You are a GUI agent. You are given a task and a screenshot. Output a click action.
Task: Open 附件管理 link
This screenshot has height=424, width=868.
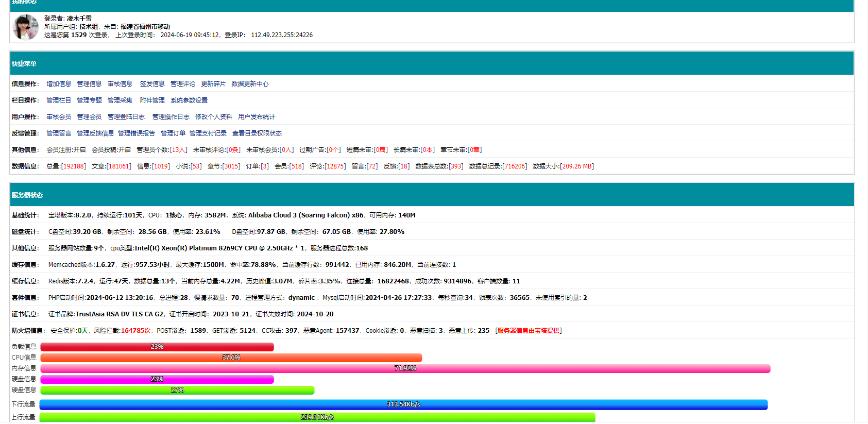pos(152,100)
